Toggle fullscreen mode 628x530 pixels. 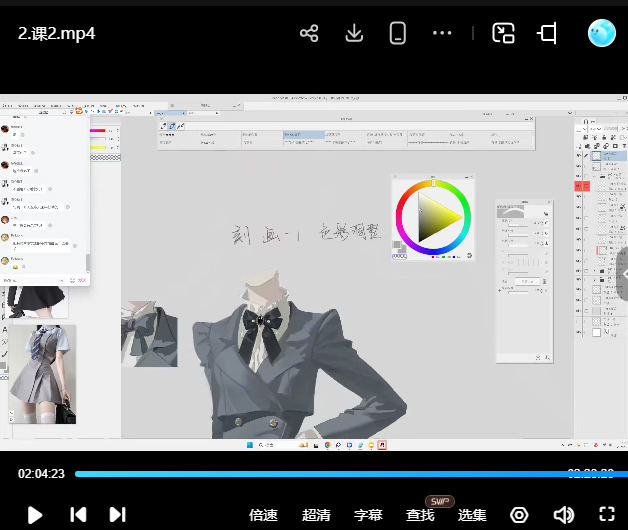point(606,515)
